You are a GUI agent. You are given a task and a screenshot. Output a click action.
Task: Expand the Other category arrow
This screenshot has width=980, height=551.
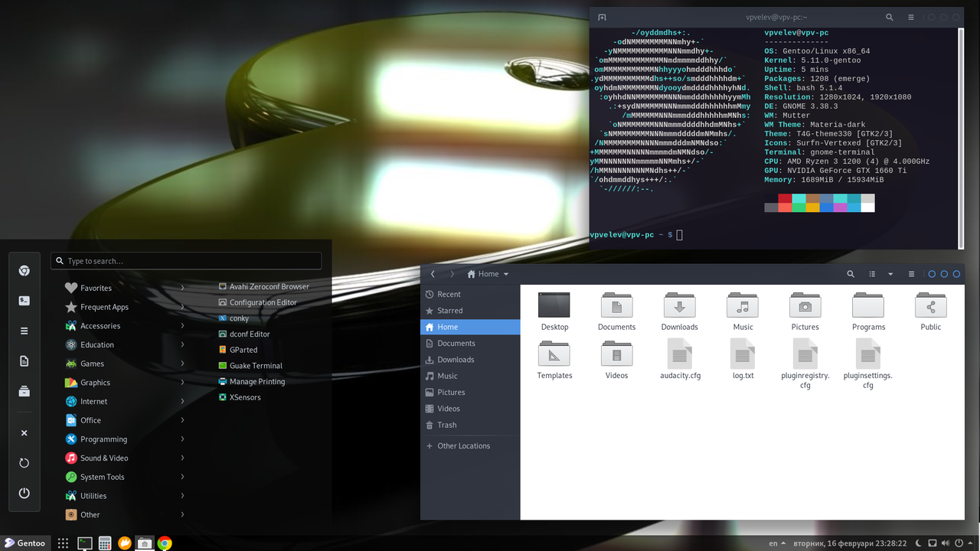click(x=182, y=514)
